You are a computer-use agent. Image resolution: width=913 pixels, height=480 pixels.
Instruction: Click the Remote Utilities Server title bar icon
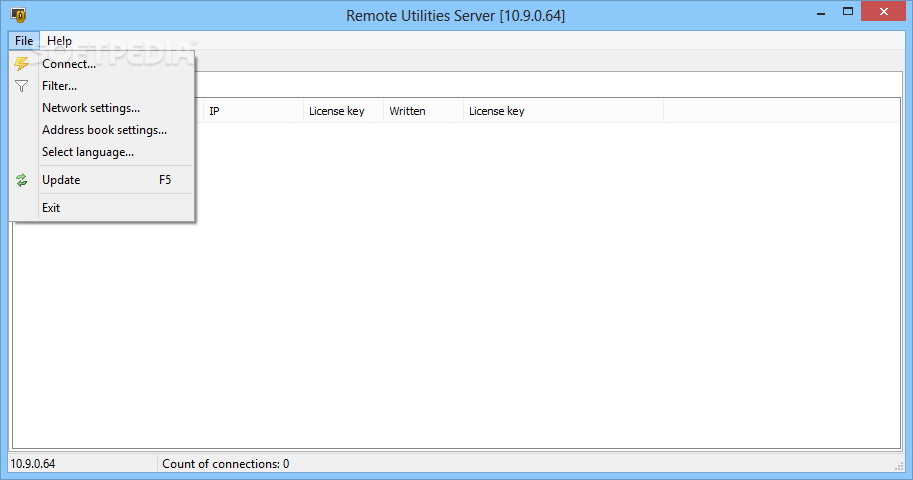point(18,15)
